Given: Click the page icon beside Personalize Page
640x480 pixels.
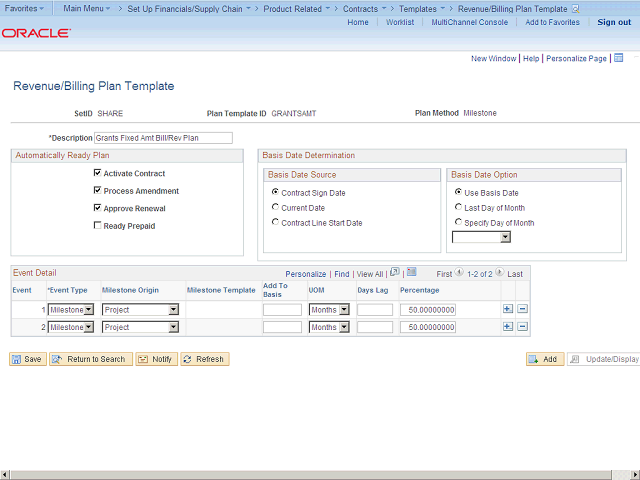Looking at the screenshot, I should [x=618, y=58].
